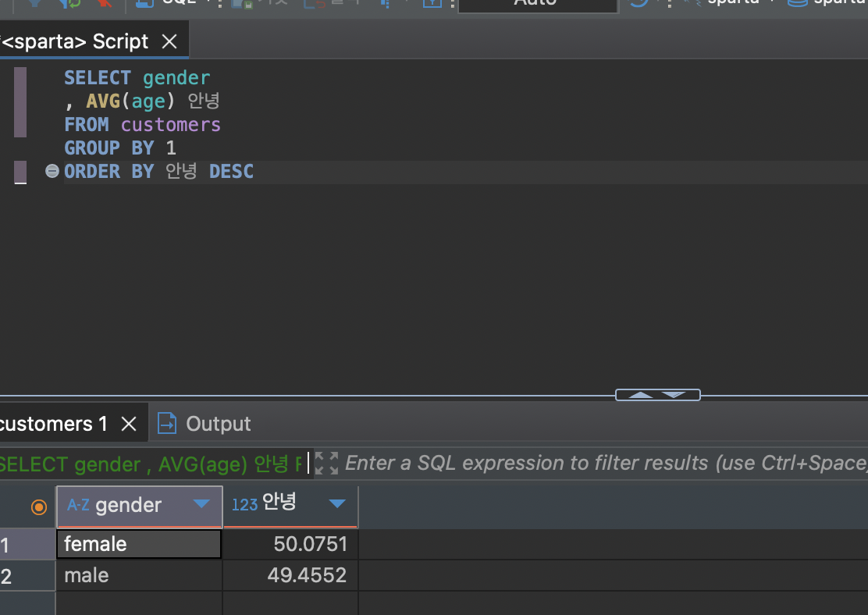Open the Output tab
The height and width of the screenshot is (615, 868).
pyautogui.click(x=204, y=424)
